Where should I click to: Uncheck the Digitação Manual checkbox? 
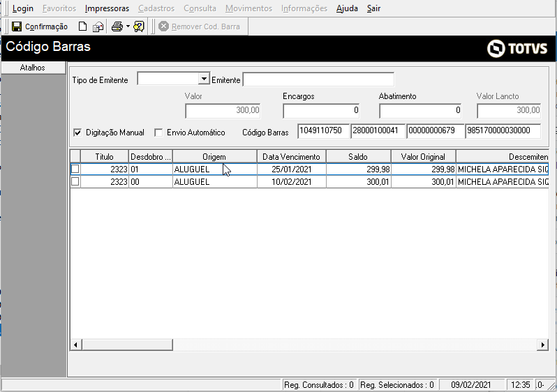(x=77, y=133)
